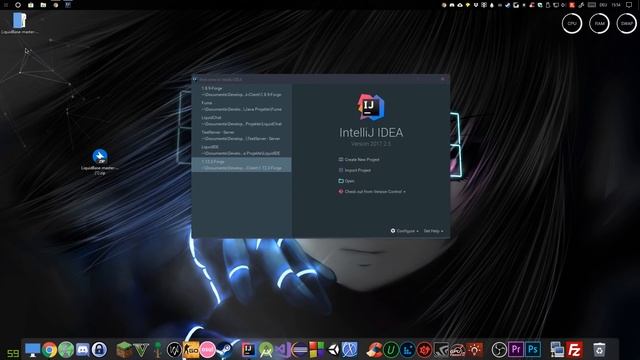Open FileZilla from the dock
The image size is (640, 360).
574,350
